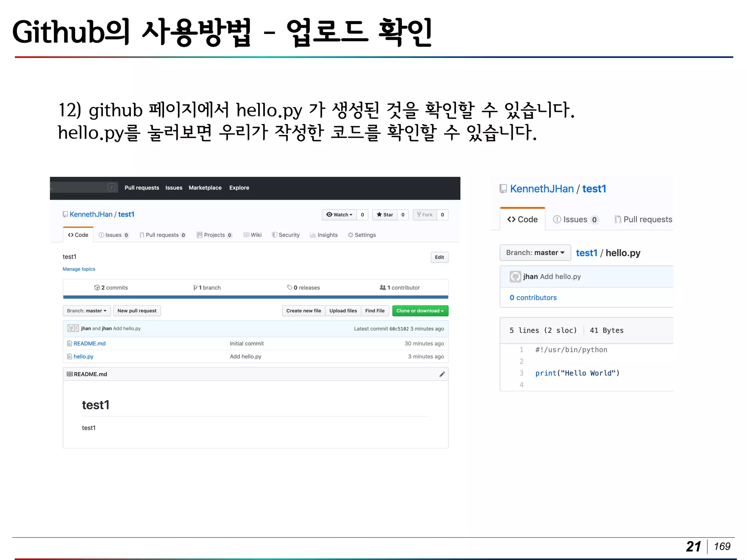Open the Clone or download dropdown

(420, 311)
